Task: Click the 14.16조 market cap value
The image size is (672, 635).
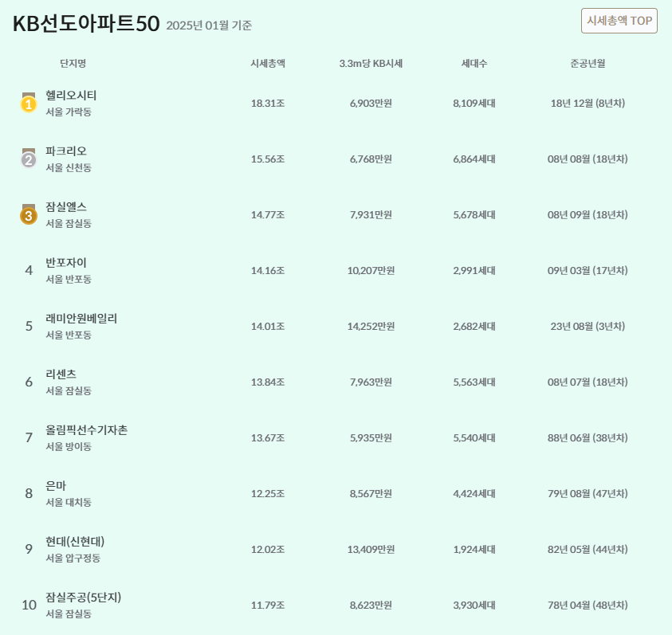Action: click(x=268, y=270)
